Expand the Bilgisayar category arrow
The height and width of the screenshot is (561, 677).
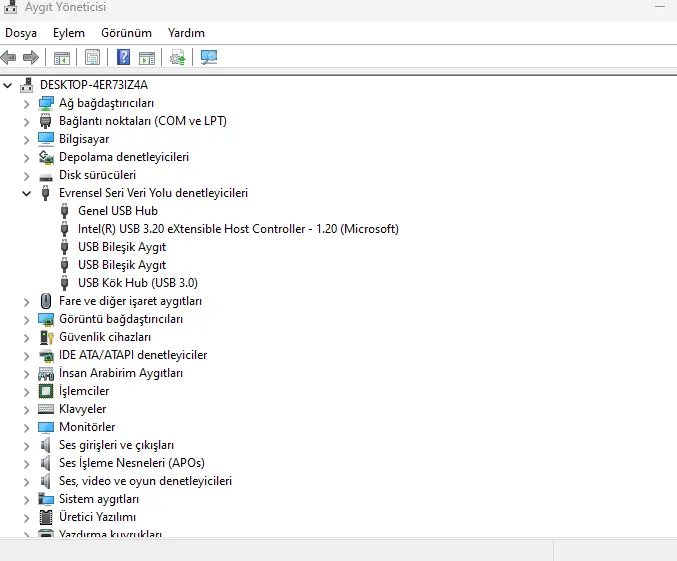coord(27,140)
